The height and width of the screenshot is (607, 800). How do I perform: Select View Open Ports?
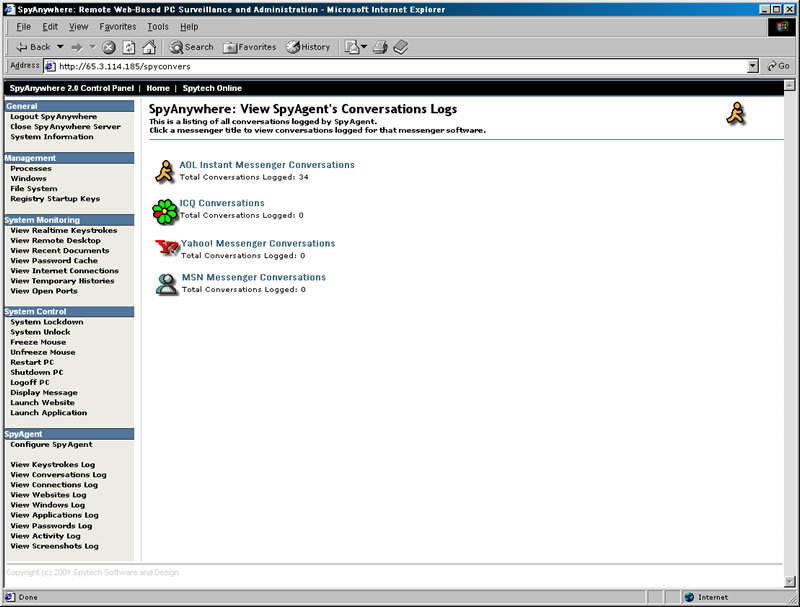pos(44,291)
